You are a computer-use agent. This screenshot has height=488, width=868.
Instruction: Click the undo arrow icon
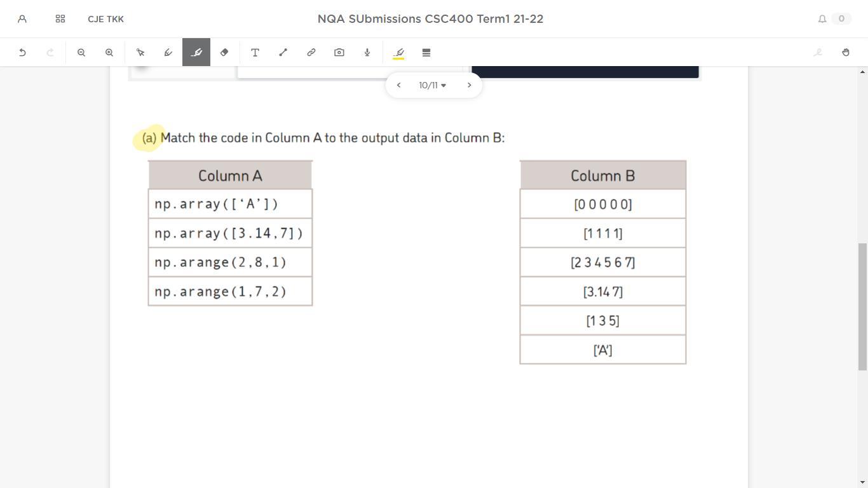point(22,53)
